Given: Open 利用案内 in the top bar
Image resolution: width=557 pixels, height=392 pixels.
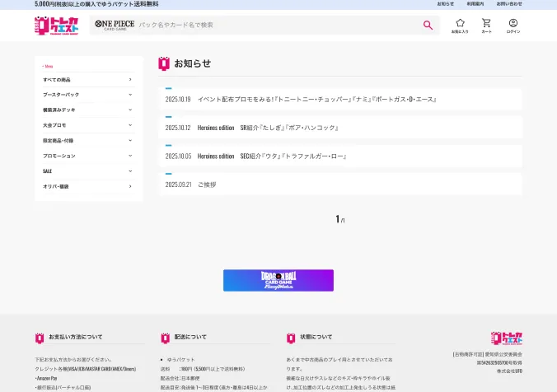Looking at the screenshot, I should click(x=475, y=4).
